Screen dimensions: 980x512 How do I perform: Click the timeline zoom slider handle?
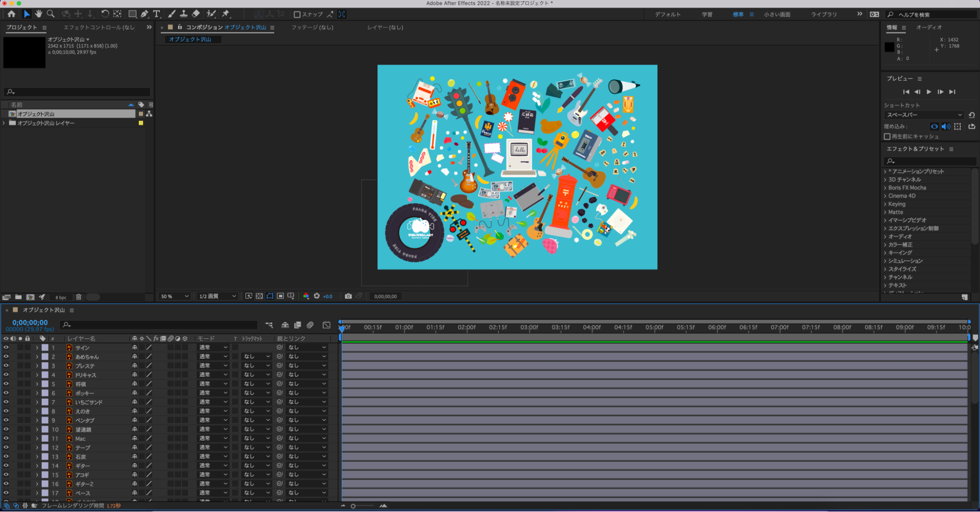coord(353,506)
